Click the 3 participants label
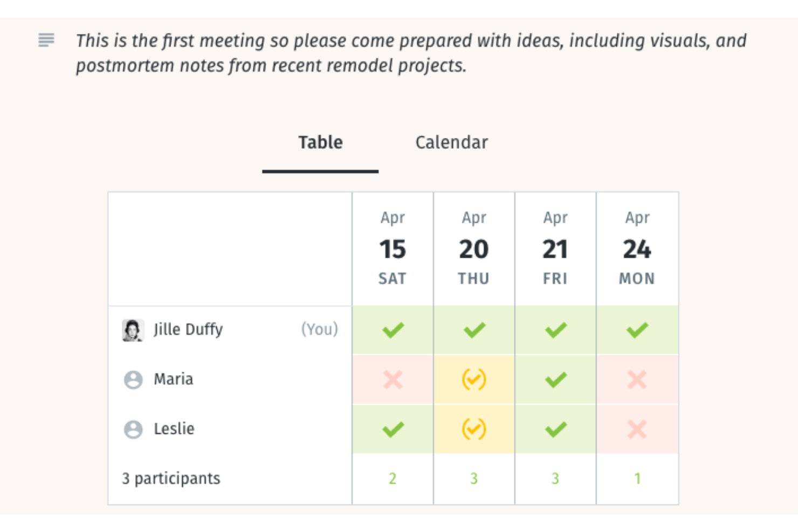 (171, 478)
